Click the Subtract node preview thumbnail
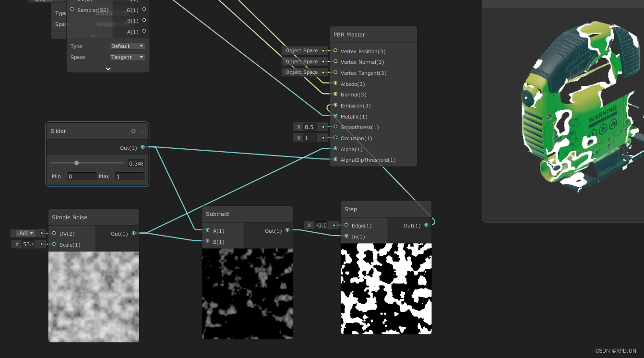This screenshot has height=358, width=644. pyautogui.click(x=247, y=294)
